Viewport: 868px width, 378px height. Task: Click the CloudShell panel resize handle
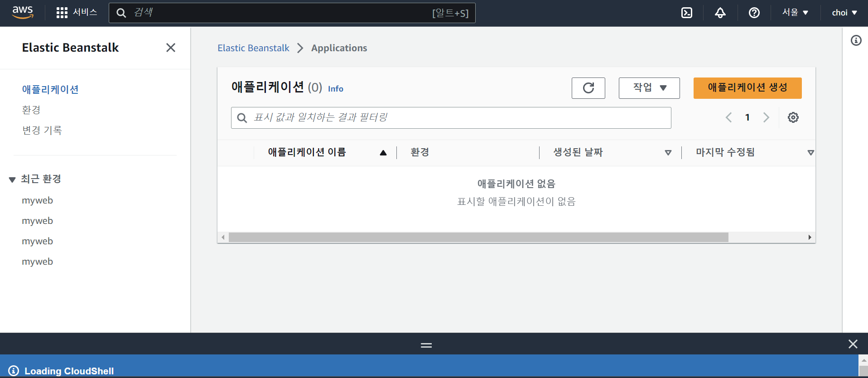[426, 345]
